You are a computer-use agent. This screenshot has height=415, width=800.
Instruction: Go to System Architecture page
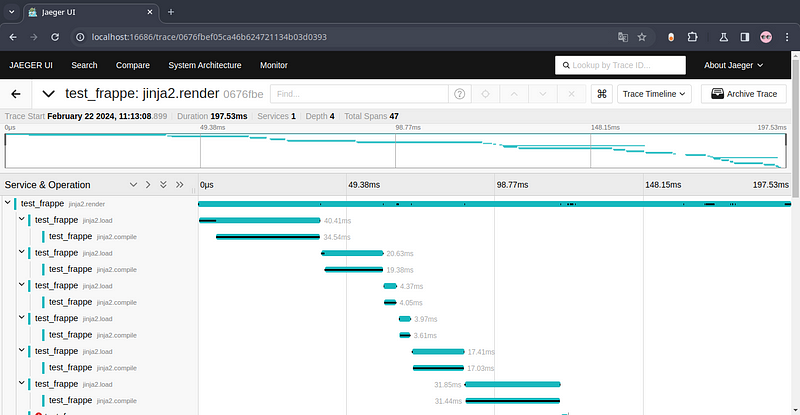(x=205, y=65)
